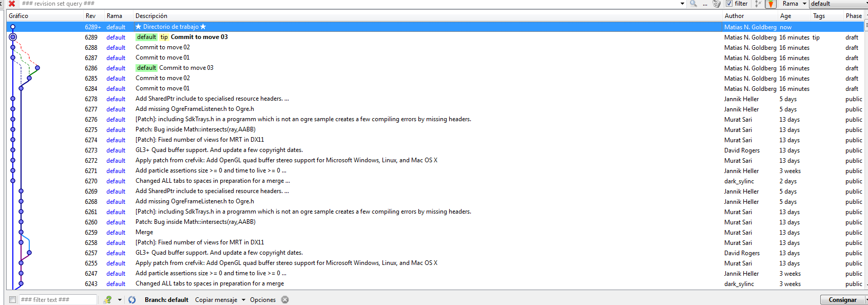The width and height of the screenshot is (868, 305).
Task: Click the file status help icon
Action: (x=108, y=300)
